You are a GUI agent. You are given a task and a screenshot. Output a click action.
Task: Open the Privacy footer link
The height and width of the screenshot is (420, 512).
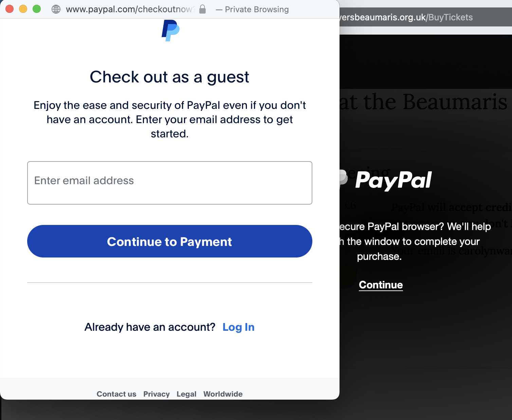(x=157, y=394)
